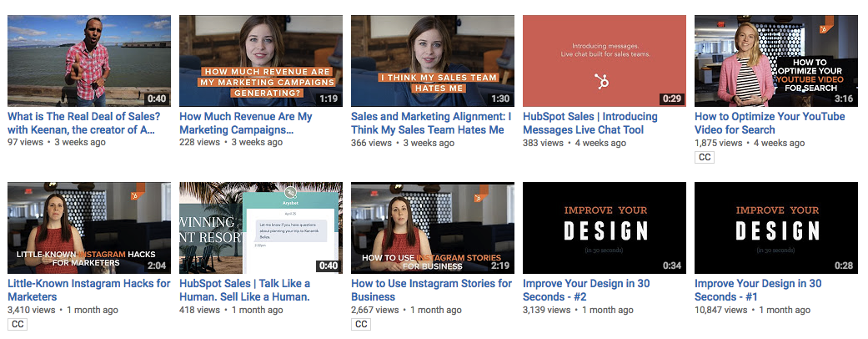The width and height of the screenshot is (868, 339).
Task: Click 'Improve Your Design in 30 Seconds - #1' title
Action: pyautogui.click(x=758, y=291)
